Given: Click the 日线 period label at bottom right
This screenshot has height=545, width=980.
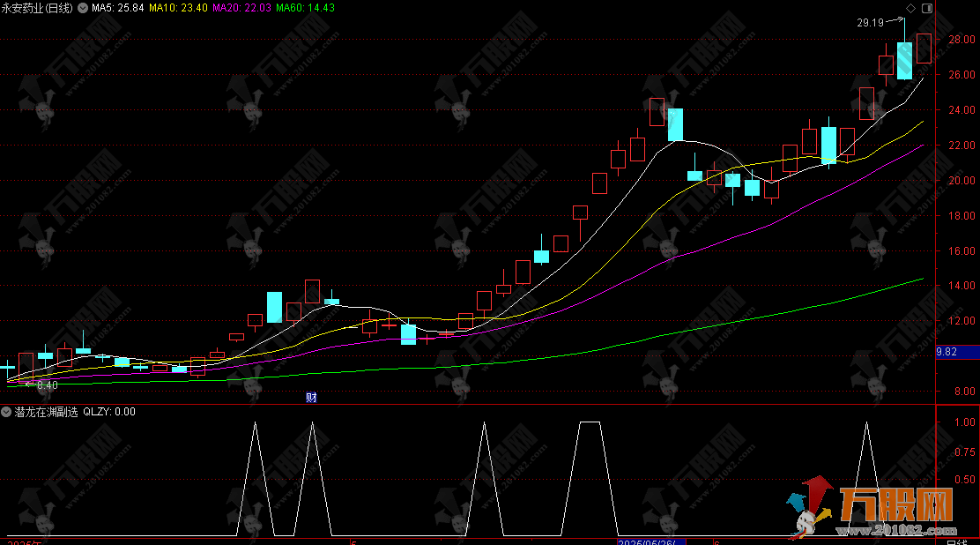Looking at the screenshot, I should [x=957, y=541].
